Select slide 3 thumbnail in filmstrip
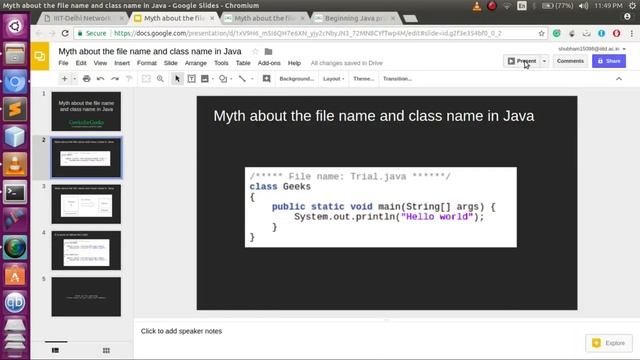The image size is (640, 360). pos(86,204)
